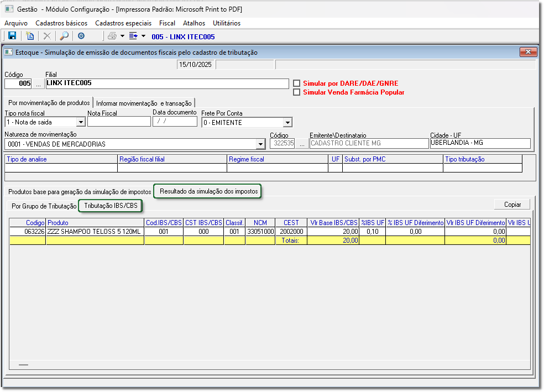Click the Save floppy disk icon

coord(12,36)
